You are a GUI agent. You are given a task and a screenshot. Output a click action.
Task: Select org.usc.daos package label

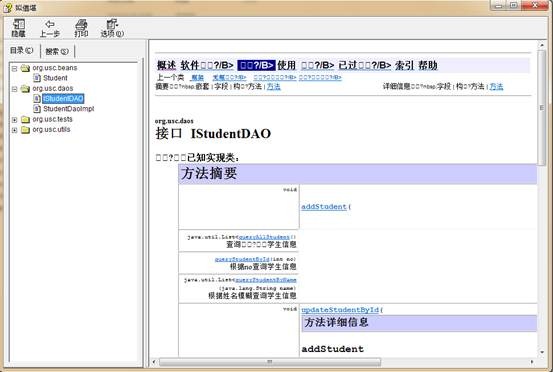tap(53, 88)
